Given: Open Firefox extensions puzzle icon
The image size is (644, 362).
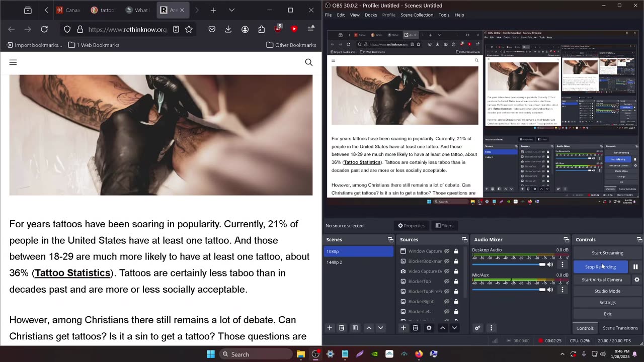Looking at the screenshot, I should [x=261, y=30].
